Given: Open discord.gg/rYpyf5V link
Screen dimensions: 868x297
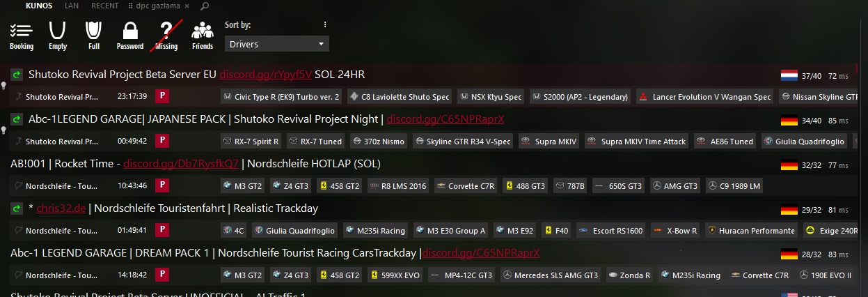Looking at the screenshot, I should [265, 75].
